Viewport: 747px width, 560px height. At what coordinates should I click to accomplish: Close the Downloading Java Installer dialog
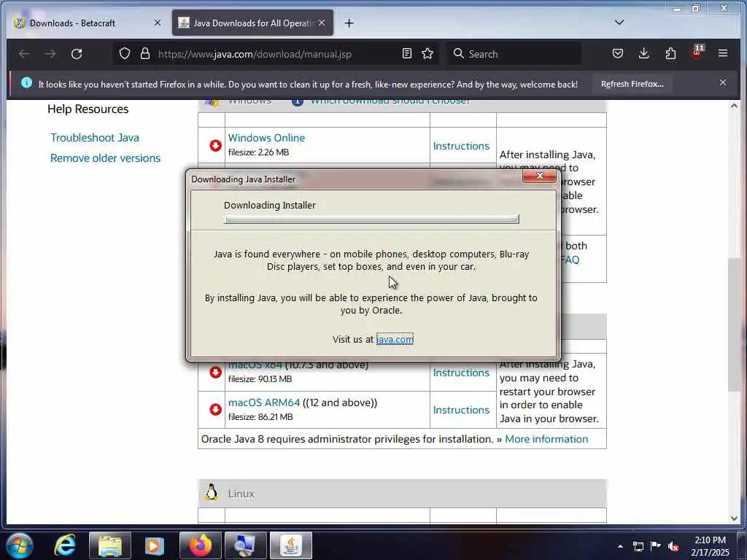(x=539, y=176)
